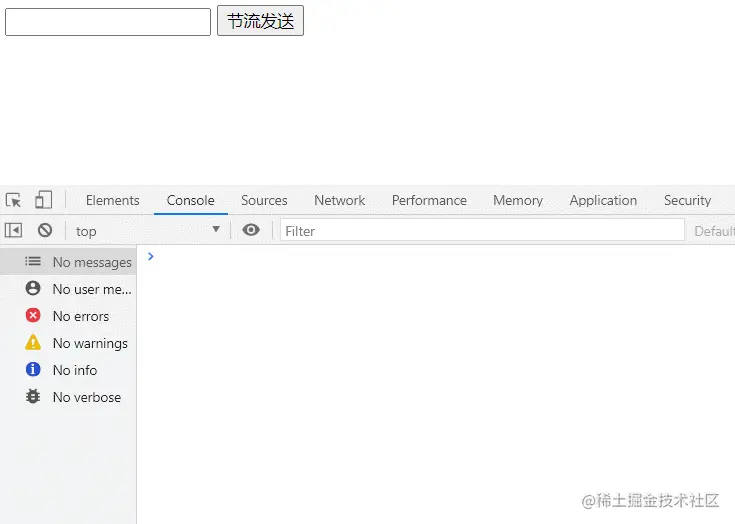This screenshot has width=735, height=524.
Task: Switch to the Security tab
Action: [687, 200]
